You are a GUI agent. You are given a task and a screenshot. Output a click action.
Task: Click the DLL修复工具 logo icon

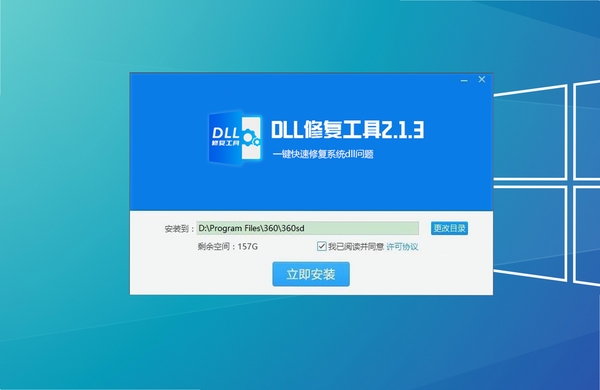point(235,137)
